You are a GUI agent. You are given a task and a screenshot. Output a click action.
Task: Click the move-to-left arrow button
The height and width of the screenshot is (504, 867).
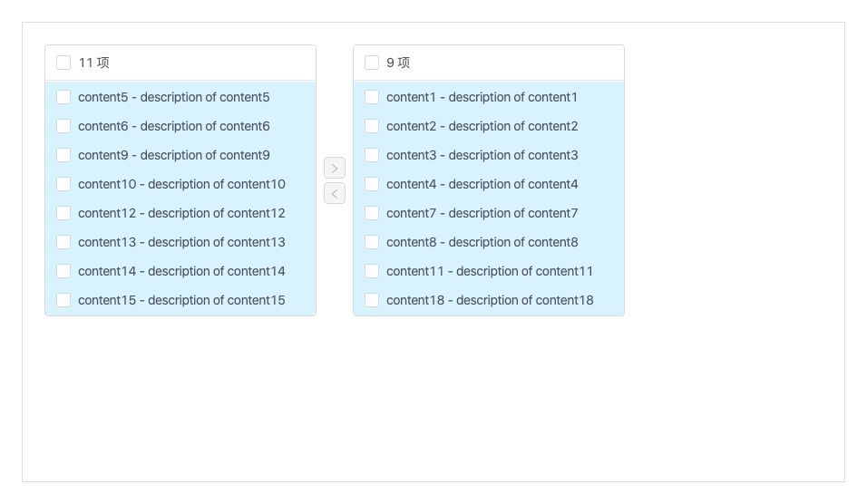335,193
